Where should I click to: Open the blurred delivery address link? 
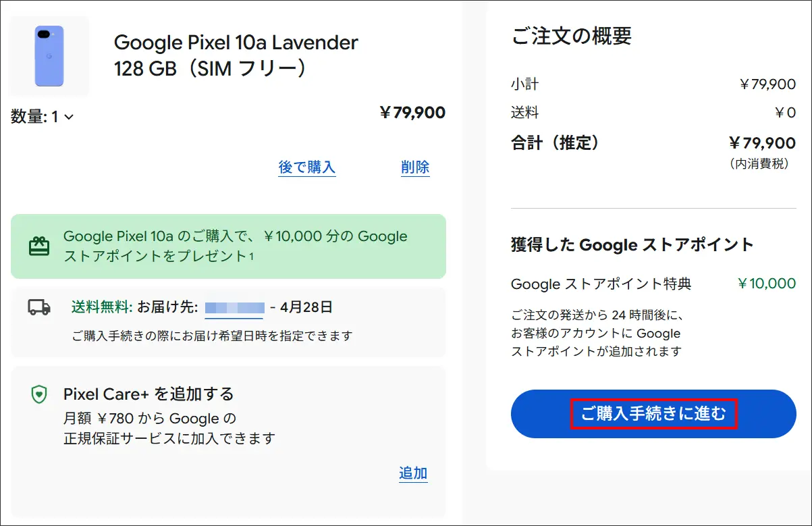(x=234, y=308)
